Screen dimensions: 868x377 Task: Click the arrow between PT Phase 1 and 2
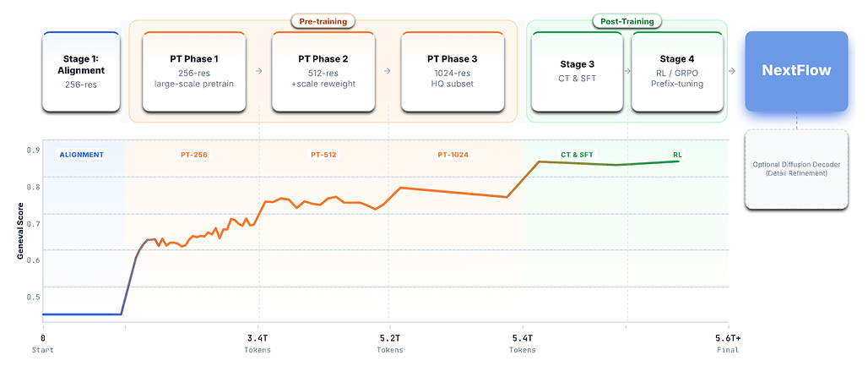click(258, 71)
